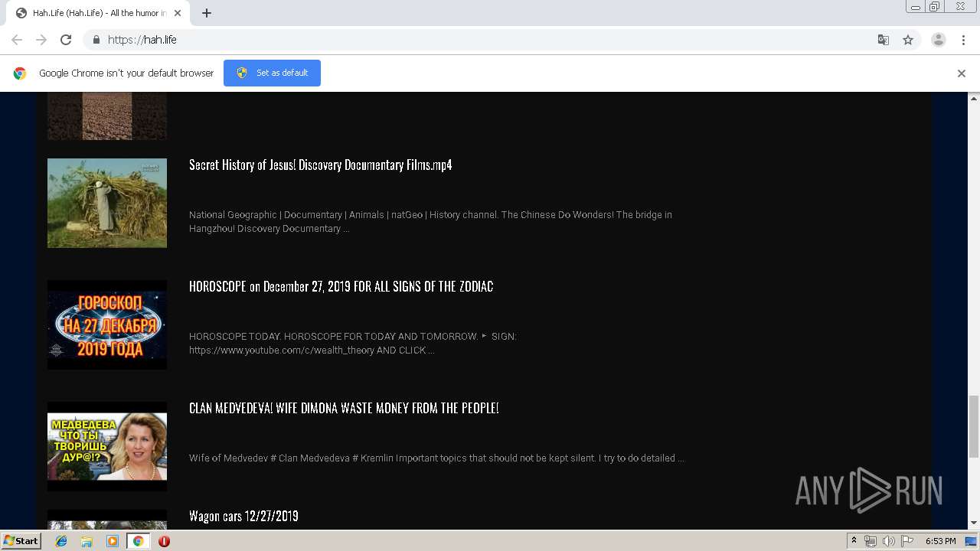Show hidden tray icons

pyautogui.click(x=854, y=541)
